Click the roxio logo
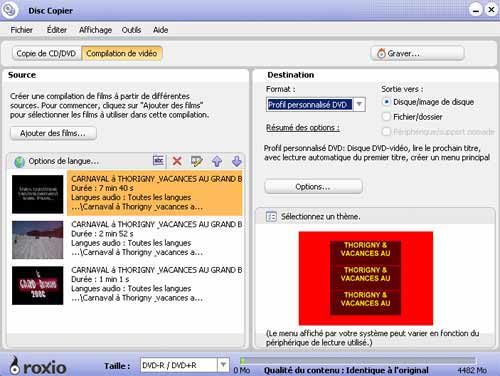500x376 pixels. coord(38,366)
